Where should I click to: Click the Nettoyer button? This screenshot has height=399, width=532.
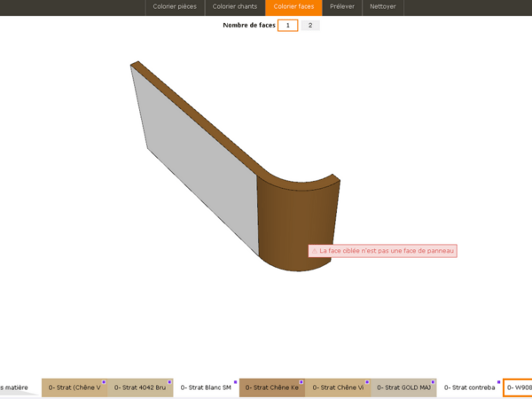(x=383, y=7)
